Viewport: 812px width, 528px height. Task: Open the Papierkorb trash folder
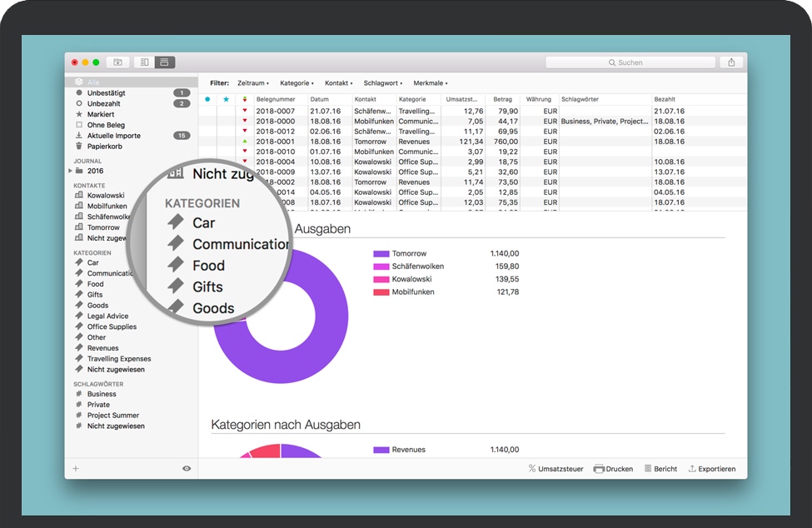point(105,146)
